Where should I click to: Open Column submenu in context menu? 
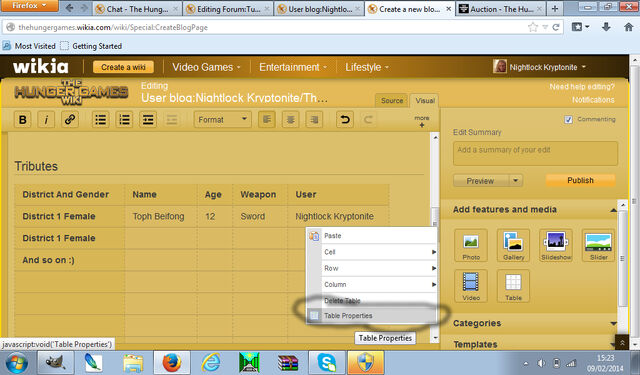pos(372,284)
